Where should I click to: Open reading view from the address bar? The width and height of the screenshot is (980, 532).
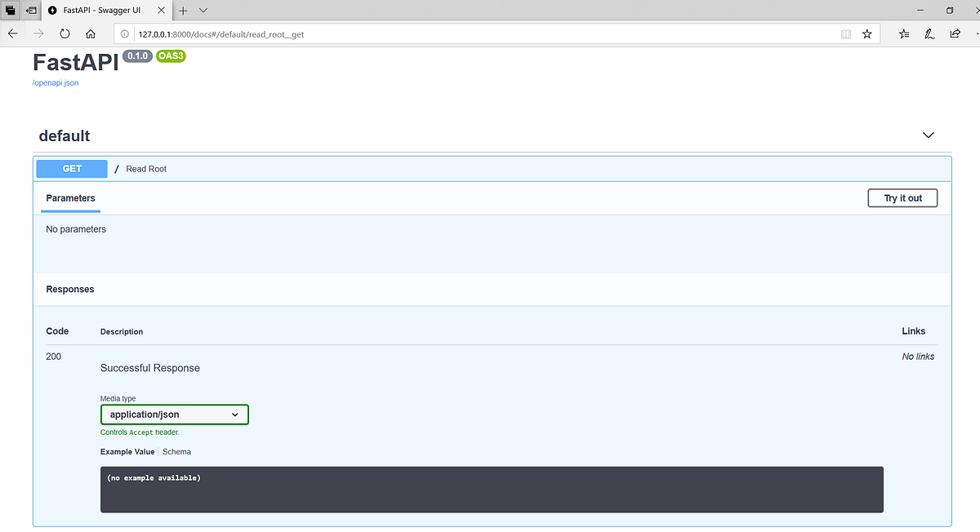tap(845, 33)
